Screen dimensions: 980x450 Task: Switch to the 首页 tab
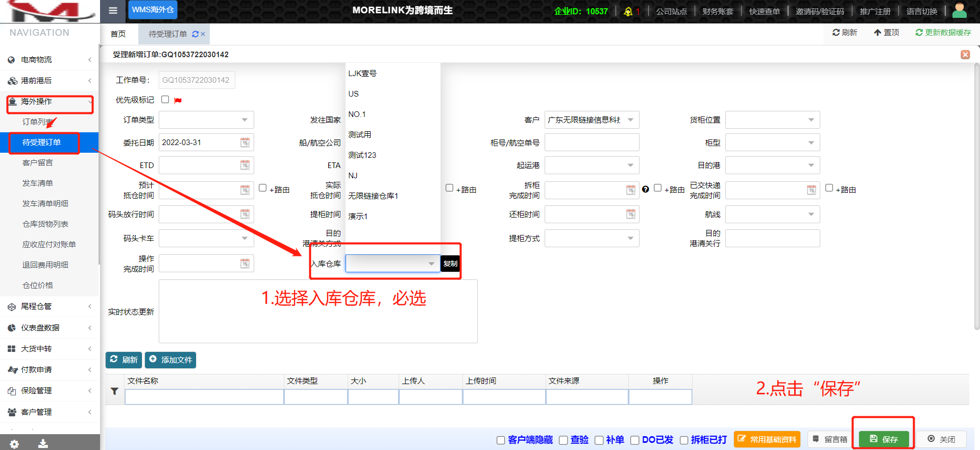point(118,34)
